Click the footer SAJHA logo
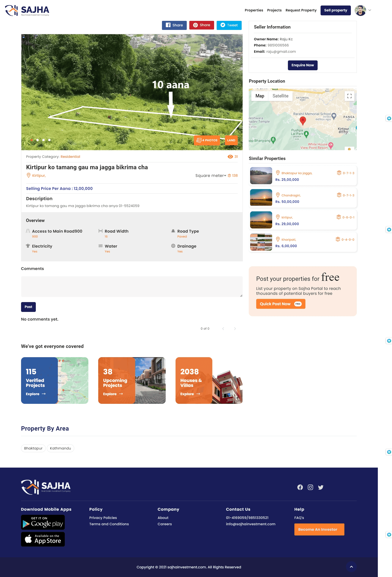This screenshot has width=392, height=577. pyautogui.click(x=46, y=487)
